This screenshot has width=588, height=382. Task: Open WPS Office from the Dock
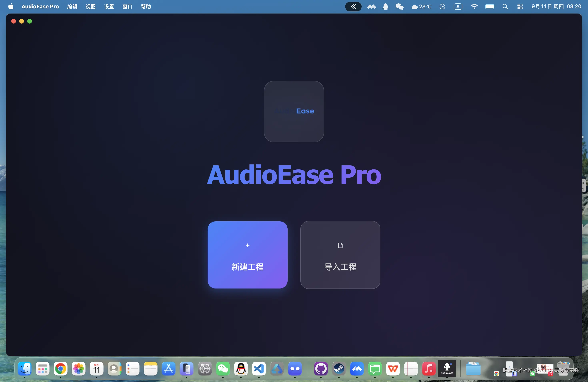[x=393, y=369]
